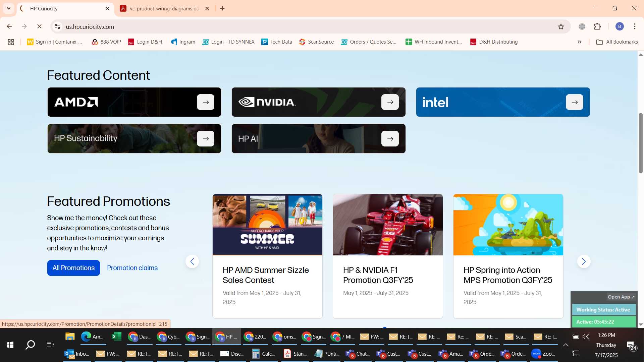644x362 pixels.
Task: Open the AMD featured content arrow
Action: [x=206, y=102]
